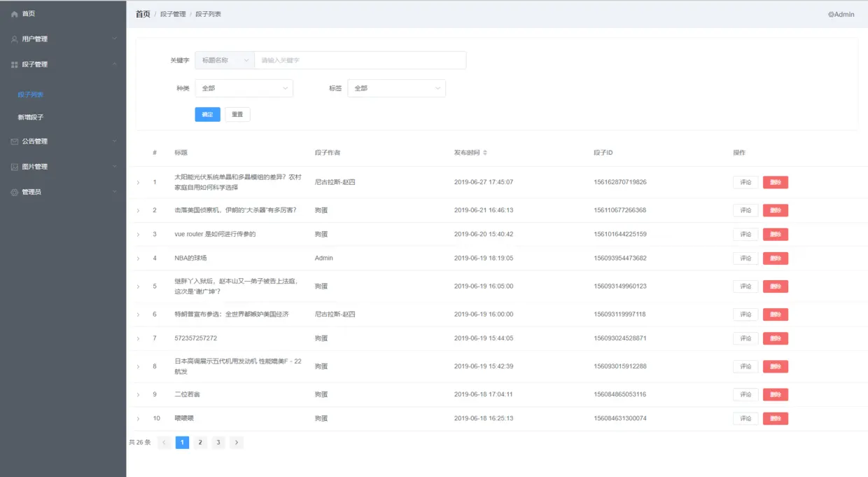Expand row 9 chevron for 二位哥翁

pyautogui.click(x=138, y=395)
